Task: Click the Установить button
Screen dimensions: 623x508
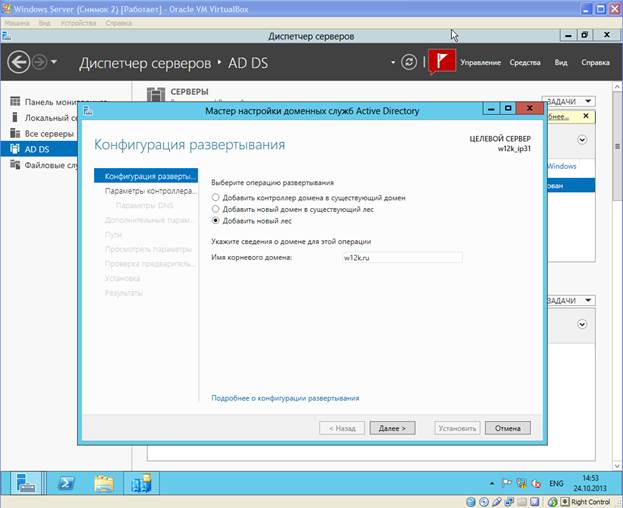Action: 457,428
